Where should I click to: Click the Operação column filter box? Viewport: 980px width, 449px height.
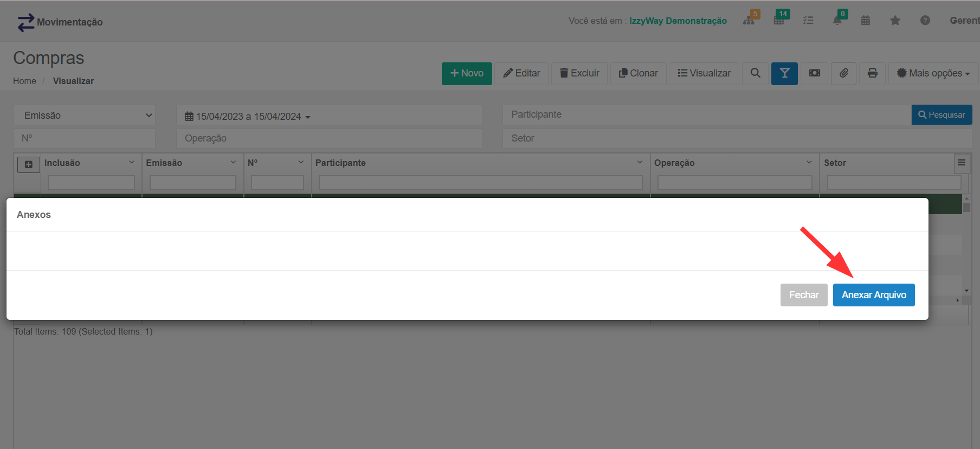coord(735,183)
